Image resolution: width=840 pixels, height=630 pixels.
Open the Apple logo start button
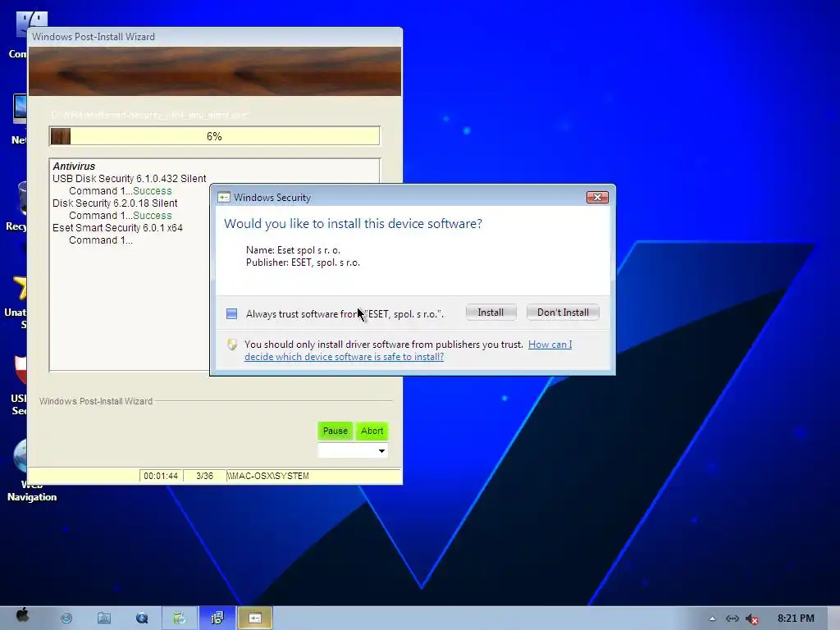point(22,616)
